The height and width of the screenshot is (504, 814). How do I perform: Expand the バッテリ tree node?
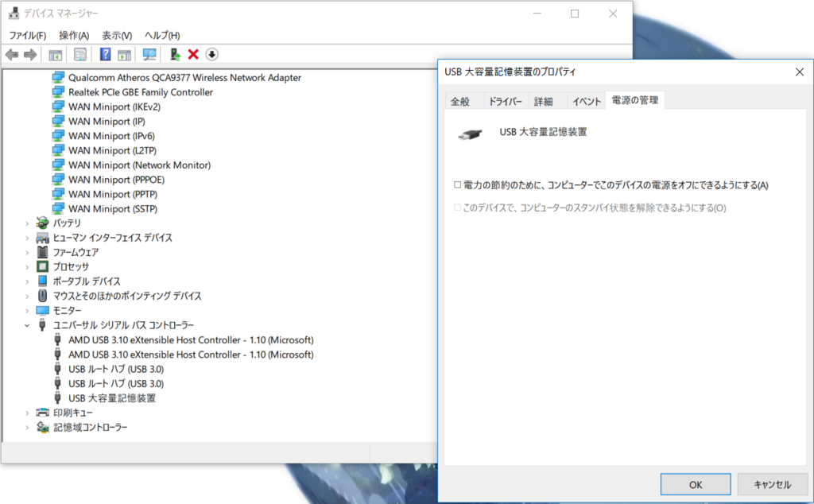click(x=27, y=223)
